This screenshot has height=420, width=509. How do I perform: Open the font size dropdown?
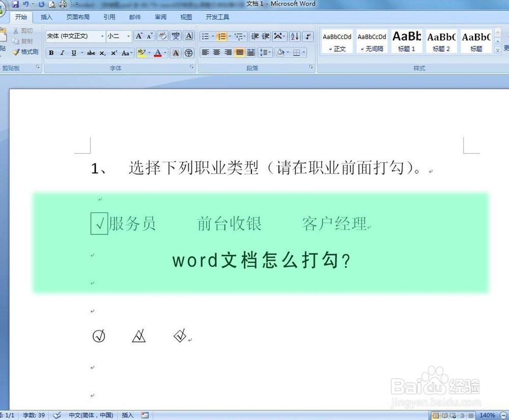[127, 36]
